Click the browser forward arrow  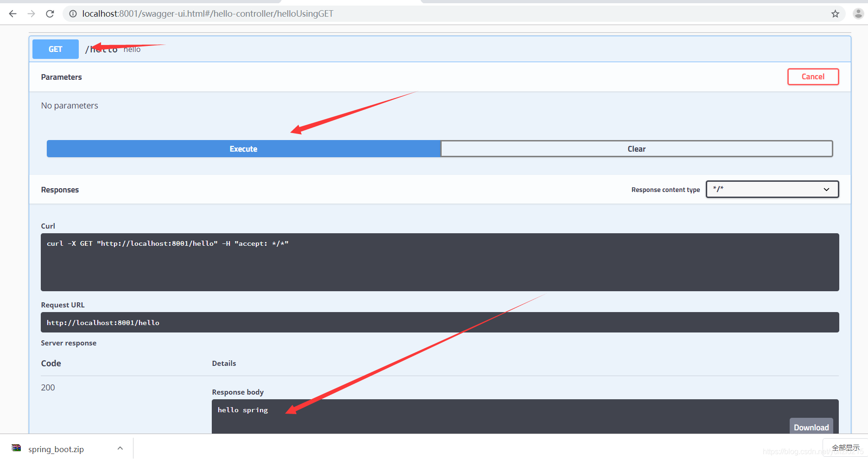[x=31, y=14]
